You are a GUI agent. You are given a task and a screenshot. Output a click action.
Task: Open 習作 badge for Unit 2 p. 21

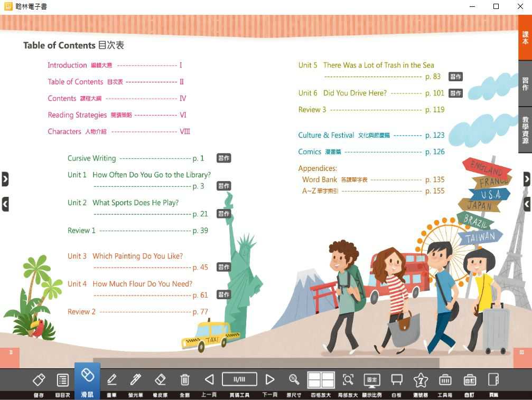click(x=224, y=214)
